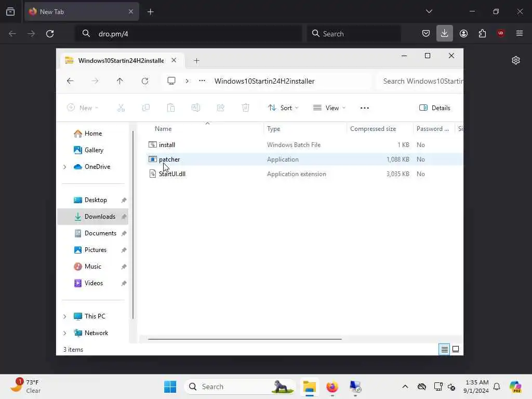Go up one folder level
The height and width of the screenshot is (399, 532).
[120, 81]
